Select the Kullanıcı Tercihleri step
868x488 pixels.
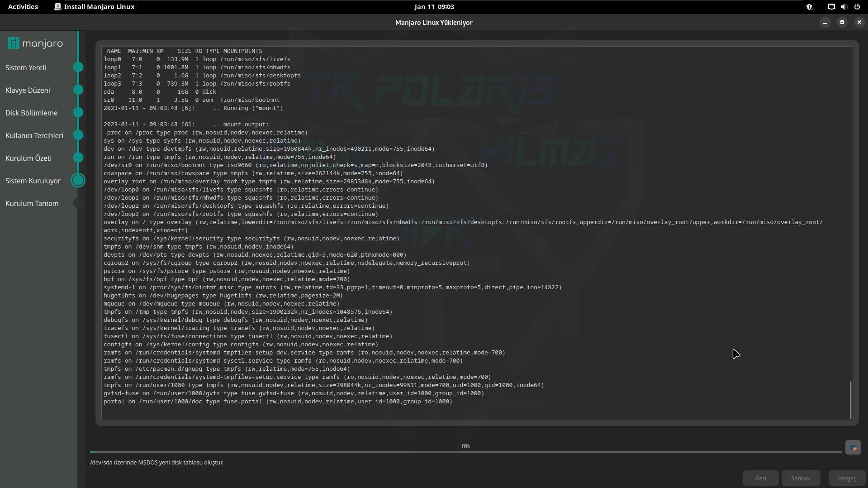tap(34, 135)
